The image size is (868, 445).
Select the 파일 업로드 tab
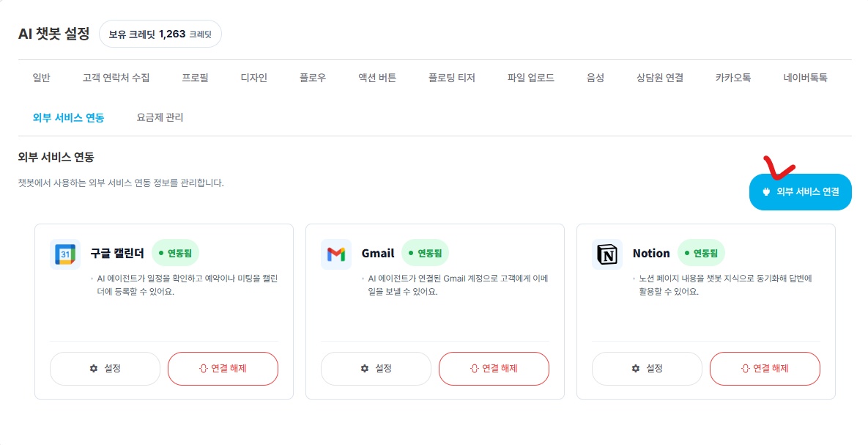pyautogui.click(x=531, y=78)
